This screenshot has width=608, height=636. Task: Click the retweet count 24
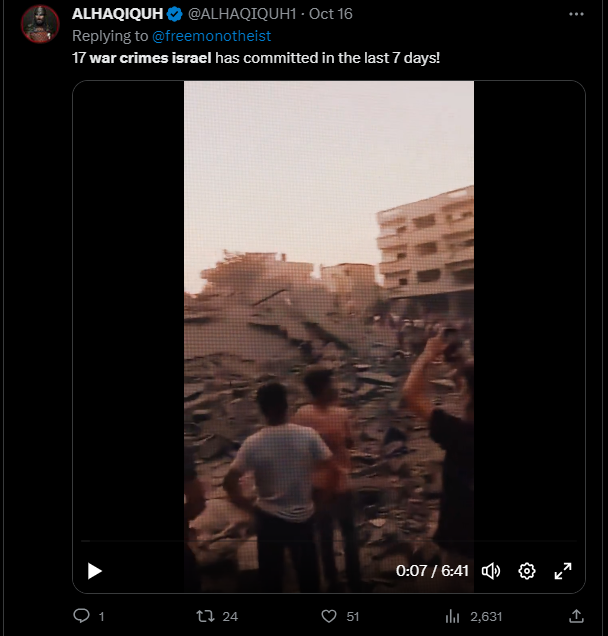230,617
